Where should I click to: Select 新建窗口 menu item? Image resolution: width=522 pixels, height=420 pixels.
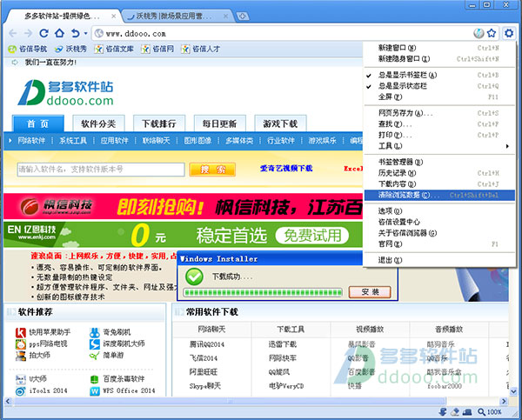[439, 48]
